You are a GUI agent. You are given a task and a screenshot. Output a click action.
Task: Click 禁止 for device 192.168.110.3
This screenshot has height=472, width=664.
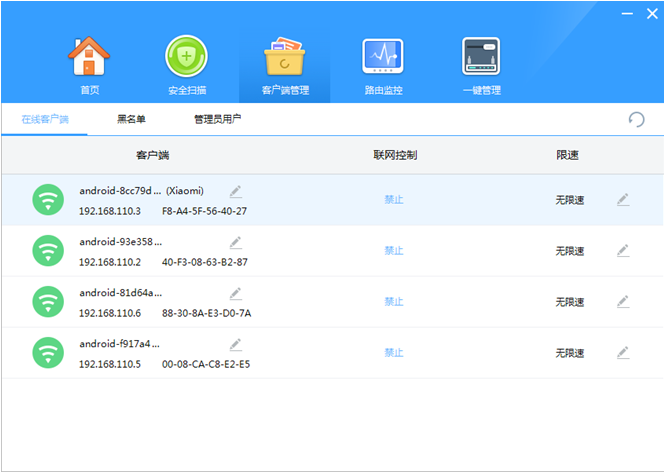point(394,200)
